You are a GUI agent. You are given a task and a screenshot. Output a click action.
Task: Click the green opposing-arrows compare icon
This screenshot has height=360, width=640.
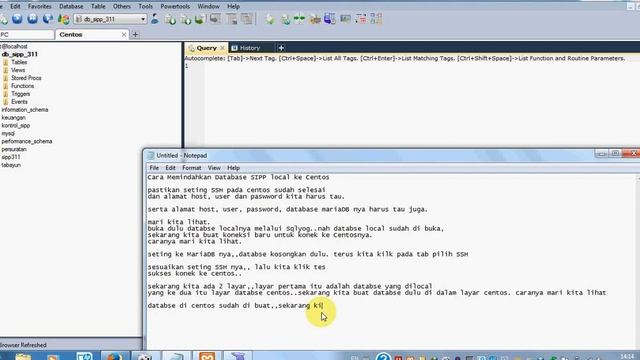[300, 19]
